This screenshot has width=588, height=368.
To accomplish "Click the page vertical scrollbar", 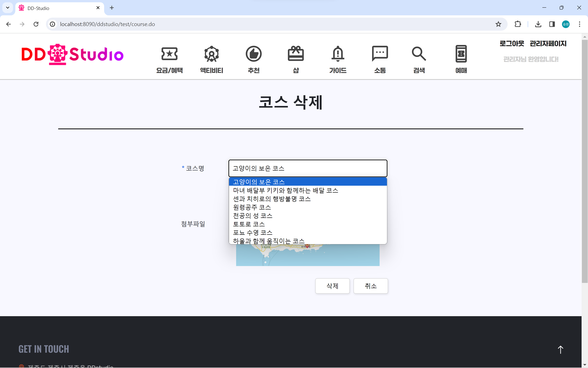I will click(585, 161).
